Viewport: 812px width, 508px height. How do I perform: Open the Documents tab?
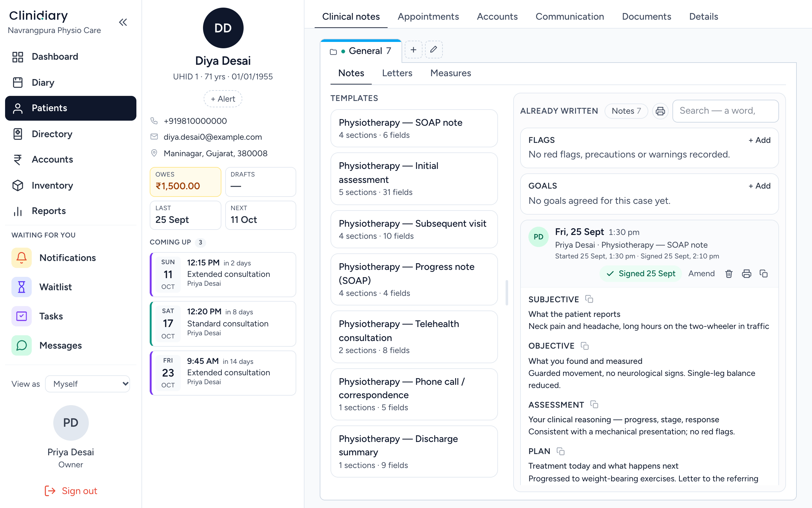[x=646, y=17]
